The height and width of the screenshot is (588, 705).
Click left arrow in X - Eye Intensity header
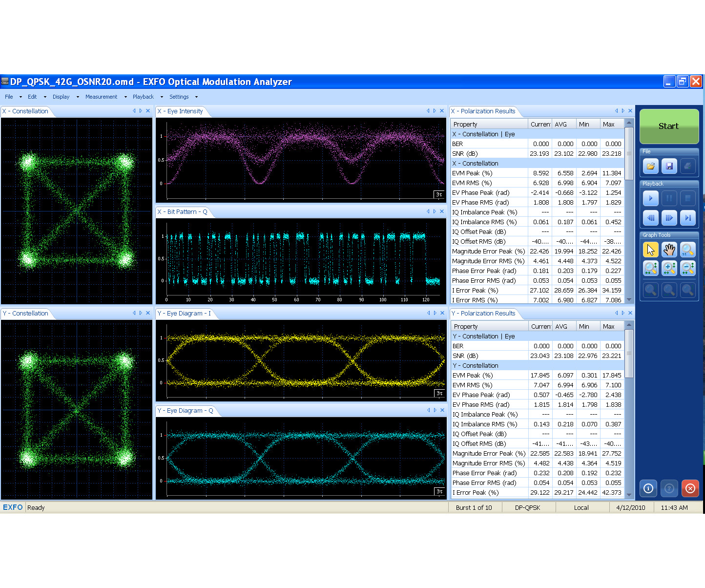point(428,111)
